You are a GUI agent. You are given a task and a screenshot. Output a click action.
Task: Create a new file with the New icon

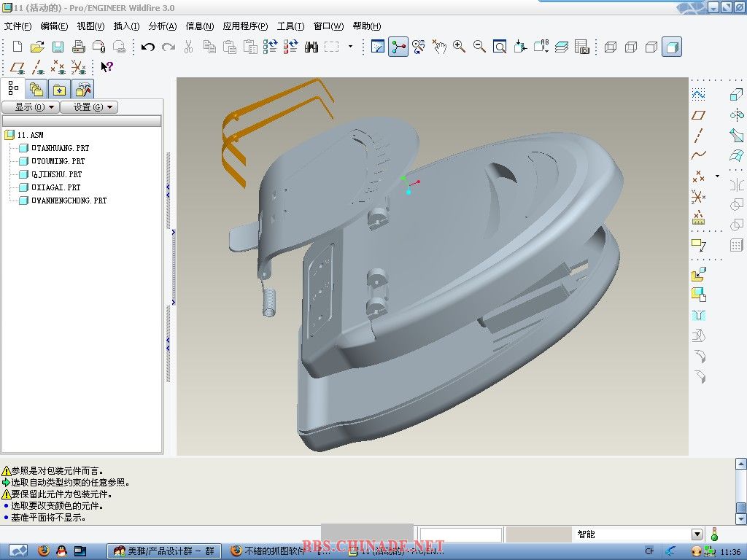[18, 47]
